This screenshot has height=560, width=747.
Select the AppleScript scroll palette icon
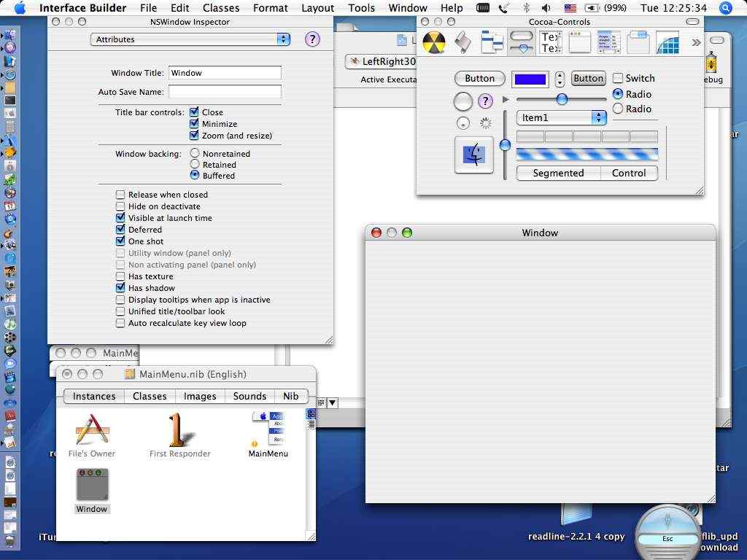(x=463, y=42)
